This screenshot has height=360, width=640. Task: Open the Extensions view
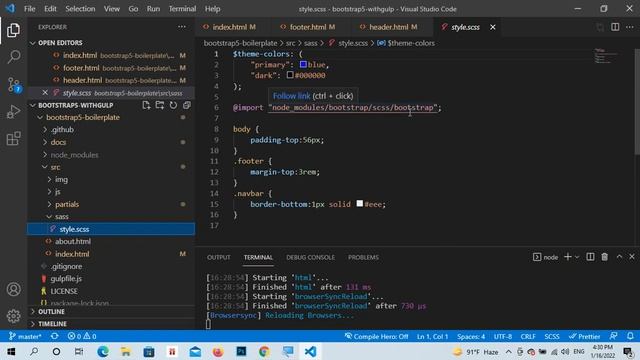(13, 138)
